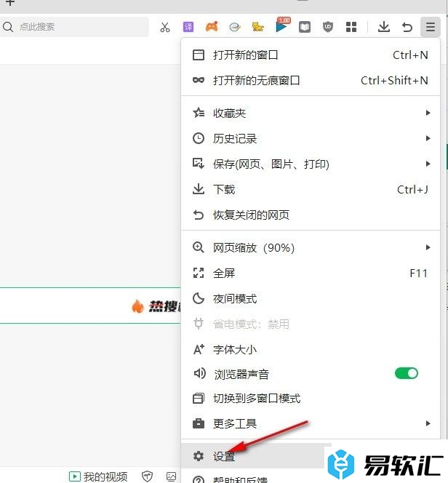This screenshot has width=448, height=483.
Task: Click the 热搜 fire icon
Action: coord(137,306)
